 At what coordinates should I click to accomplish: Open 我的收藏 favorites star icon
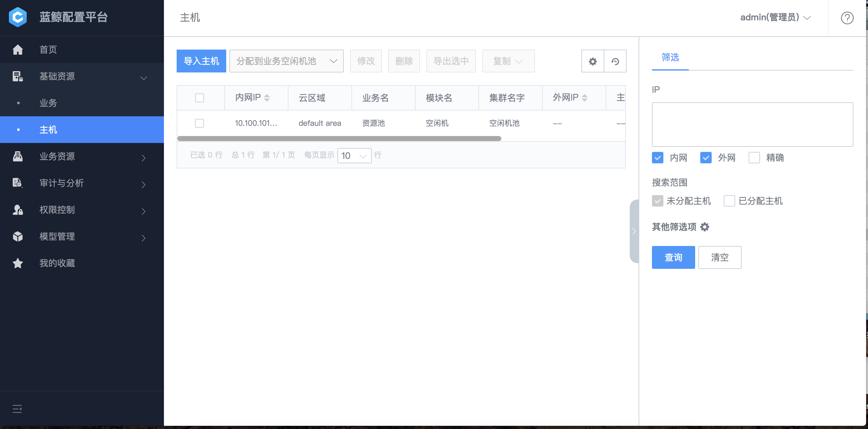(x=18, y=263)
